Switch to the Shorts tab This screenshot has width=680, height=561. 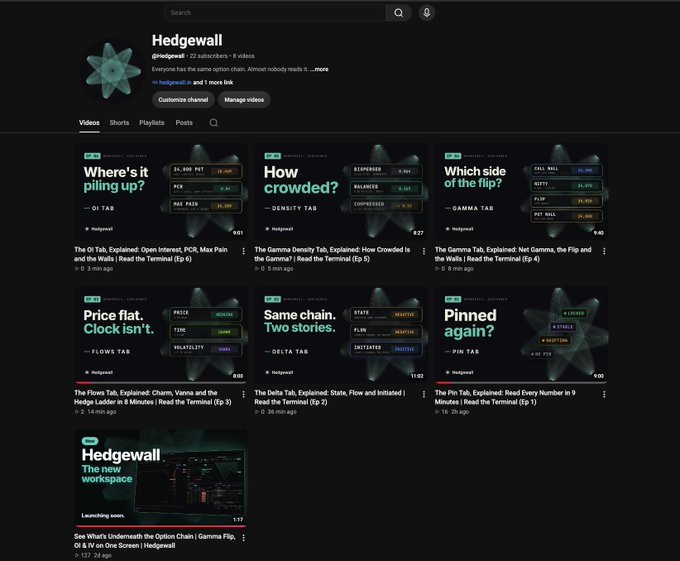119,123
